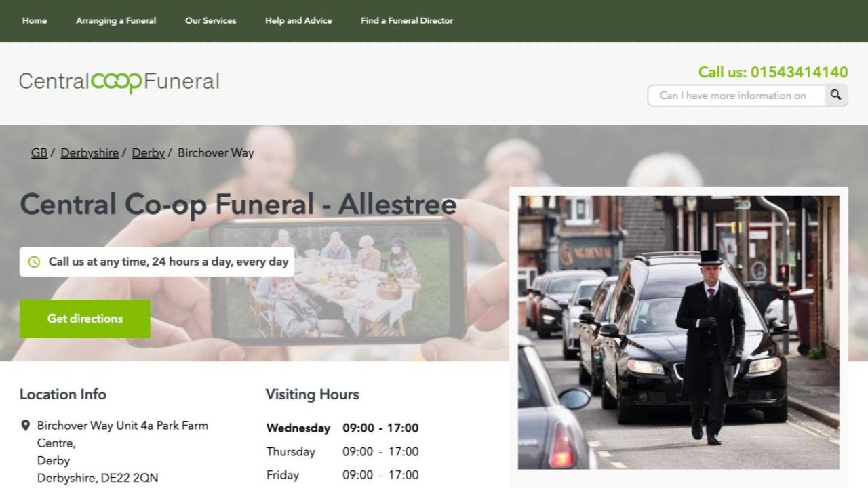Click the Derbyshire, DE22 2QN postcode line
Viewport: 868px width, 488px height.
[98, 478]
